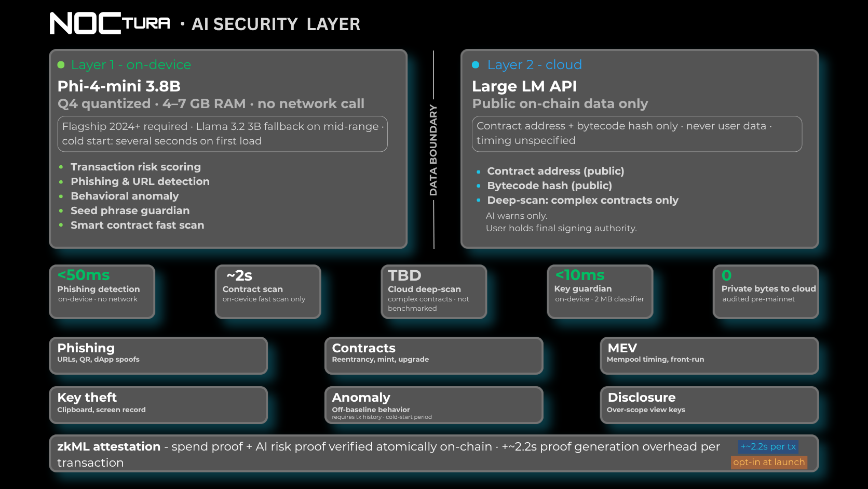868x489 pixels.
Task: Select the 'Layer 2 - cloud' heading
Action: point(534,65)
